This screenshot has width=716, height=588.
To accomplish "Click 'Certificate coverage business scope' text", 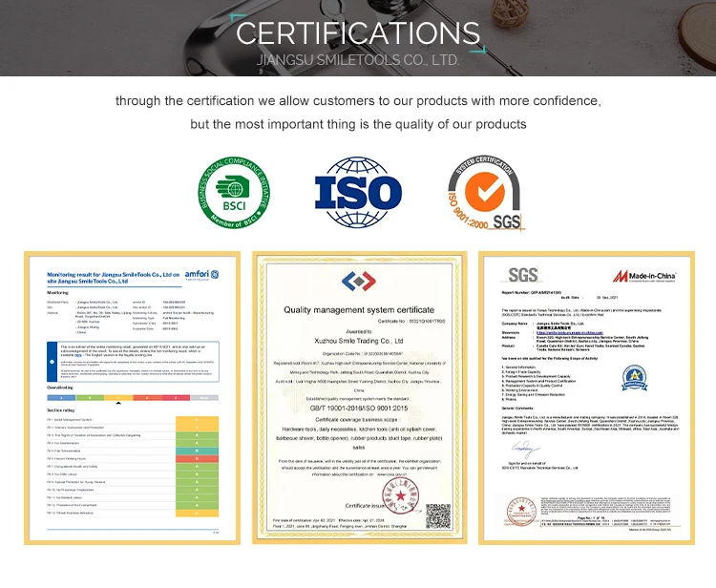I will tap(358, 420).
